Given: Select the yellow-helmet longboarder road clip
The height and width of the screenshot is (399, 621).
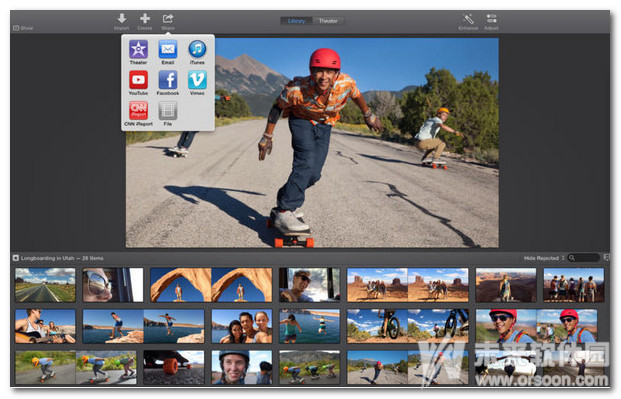Looking at the screenshot, I should [x=76, y=367].
